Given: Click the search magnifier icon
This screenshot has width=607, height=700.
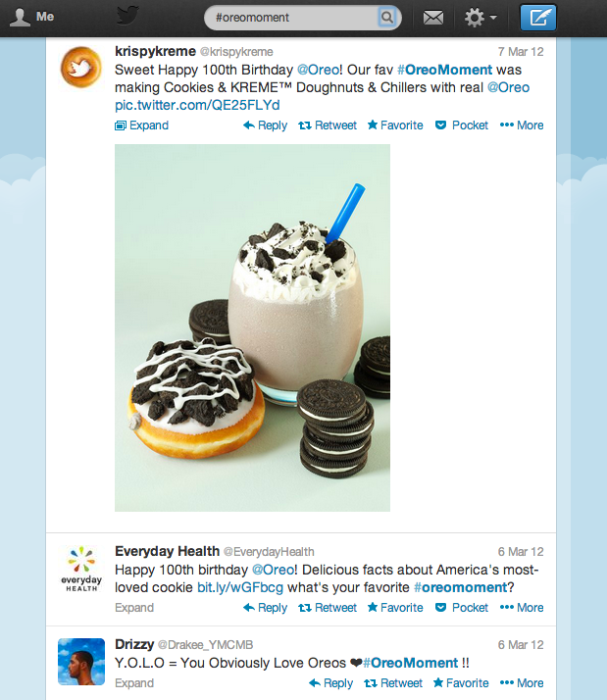Looking at the screenshot, I should [x=387, y=18].
